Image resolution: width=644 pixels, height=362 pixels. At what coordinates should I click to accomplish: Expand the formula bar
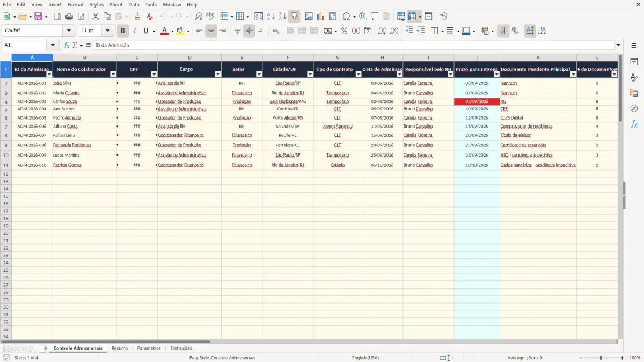click(618, 45)
